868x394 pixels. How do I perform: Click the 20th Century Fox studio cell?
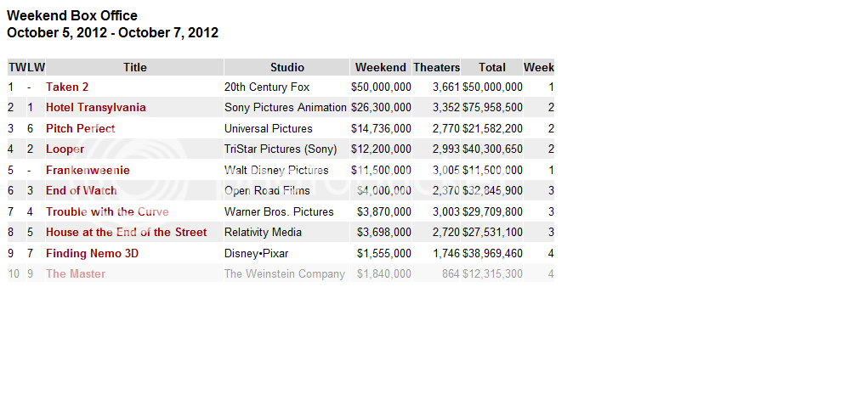pyautogui.click(x=267, y=87)
